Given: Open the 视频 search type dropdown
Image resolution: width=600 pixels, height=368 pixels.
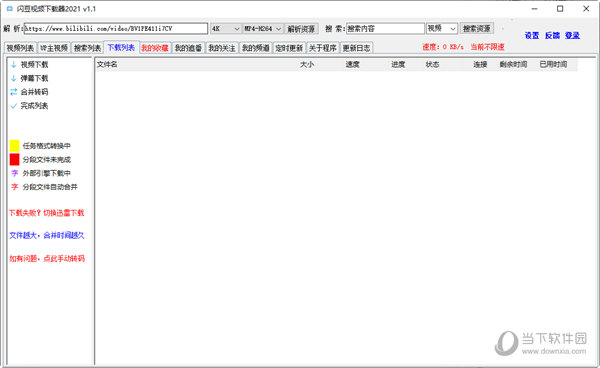Looking at the screenshot, I should pyautogui.click(x=442, y=29).
